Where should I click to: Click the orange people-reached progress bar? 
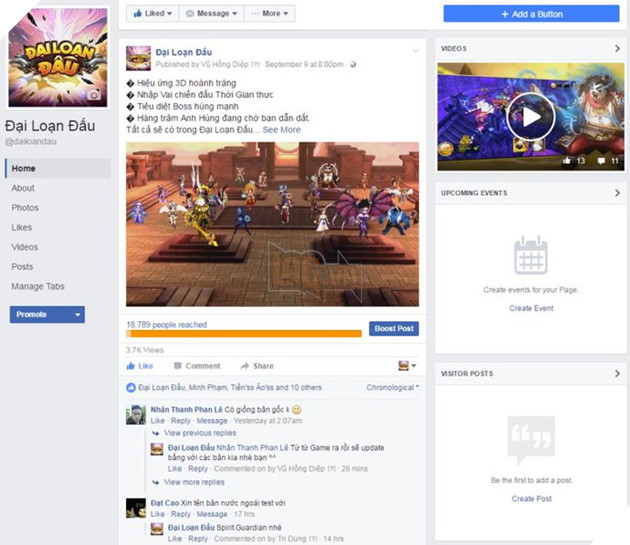tap(243, 334)
